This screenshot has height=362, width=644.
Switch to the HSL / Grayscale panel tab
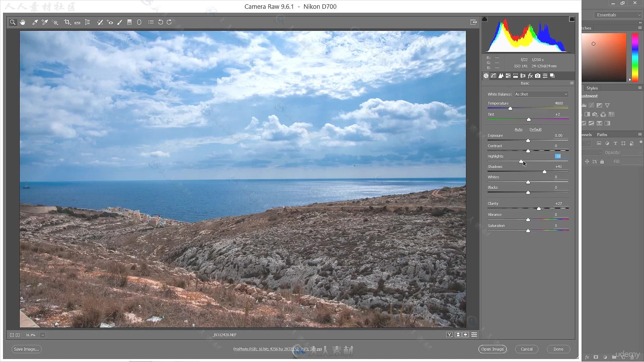(508, 76)
